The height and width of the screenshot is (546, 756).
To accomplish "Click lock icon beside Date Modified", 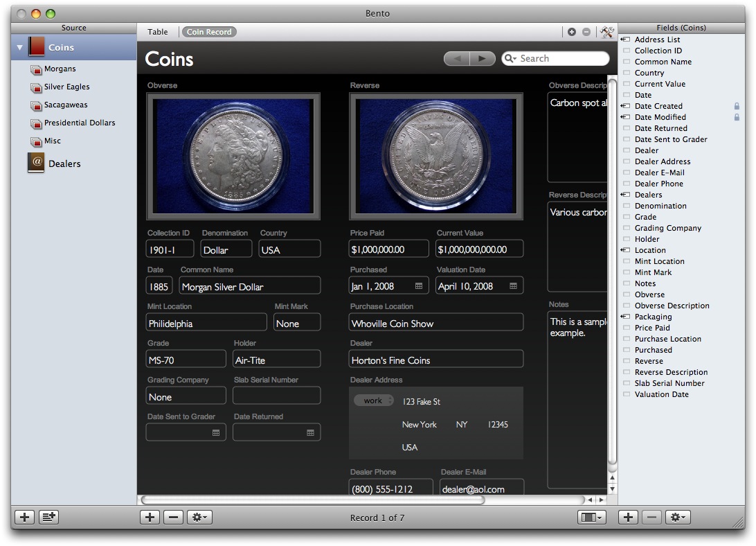I will click(737, 117).
